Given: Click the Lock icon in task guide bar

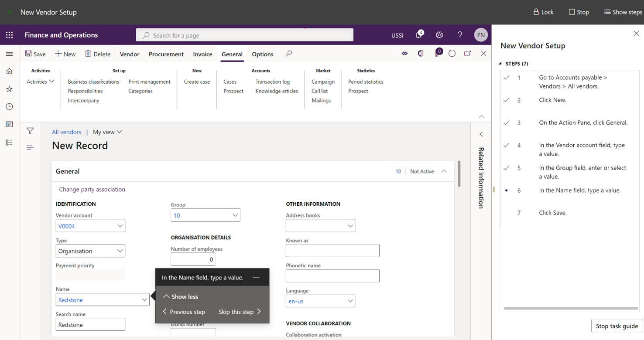Looking at the screenshot, I should [543, 12].
